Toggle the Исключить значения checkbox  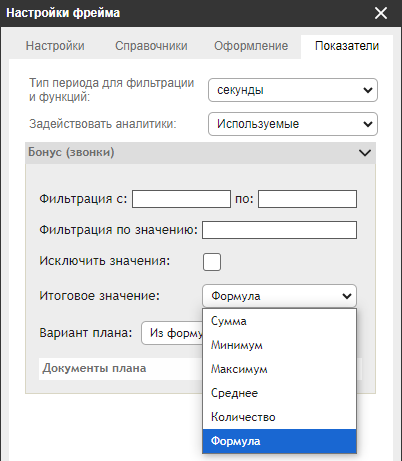click(x=212, y=262)
